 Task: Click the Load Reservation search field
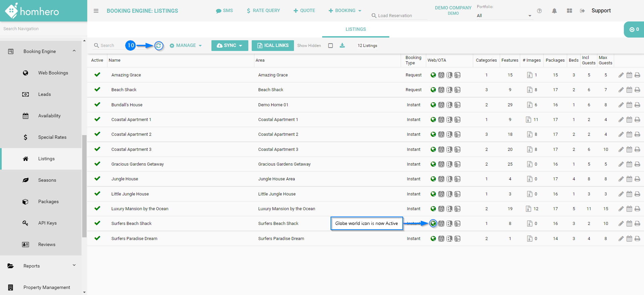399,16
